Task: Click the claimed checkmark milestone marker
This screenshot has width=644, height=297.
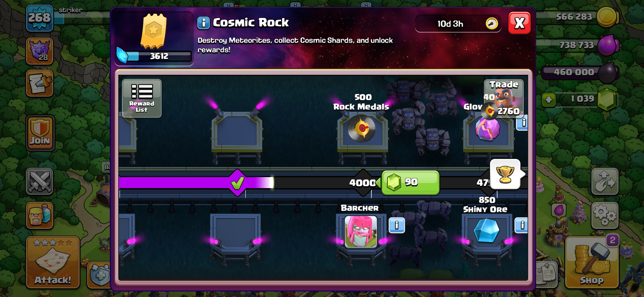Action: coord(237,183)
